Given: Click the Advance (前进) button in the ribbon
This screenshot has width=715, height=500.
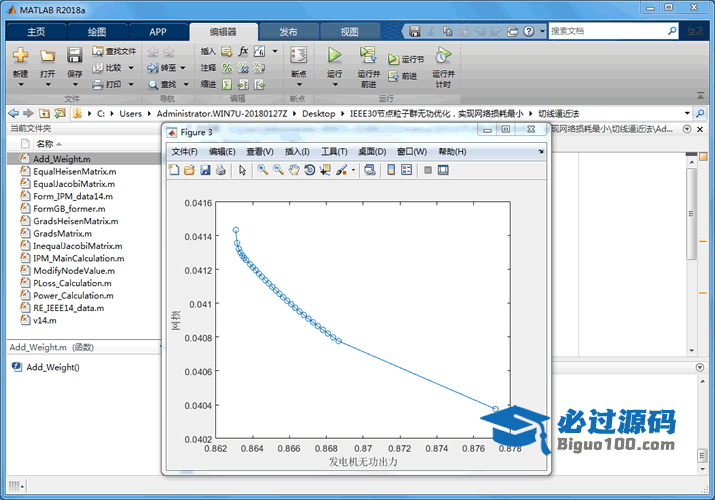Looking at the screenshot, I should click(x=403, y=76).
